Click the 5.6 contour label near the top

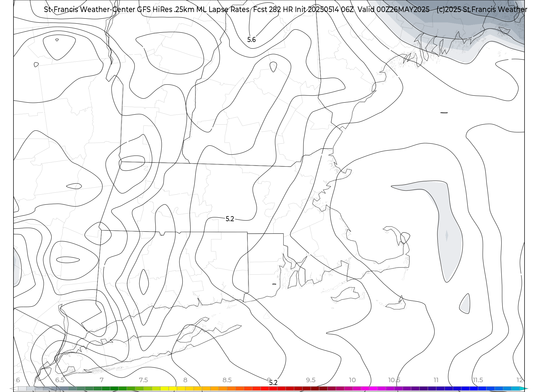click(x=251, y=40)
